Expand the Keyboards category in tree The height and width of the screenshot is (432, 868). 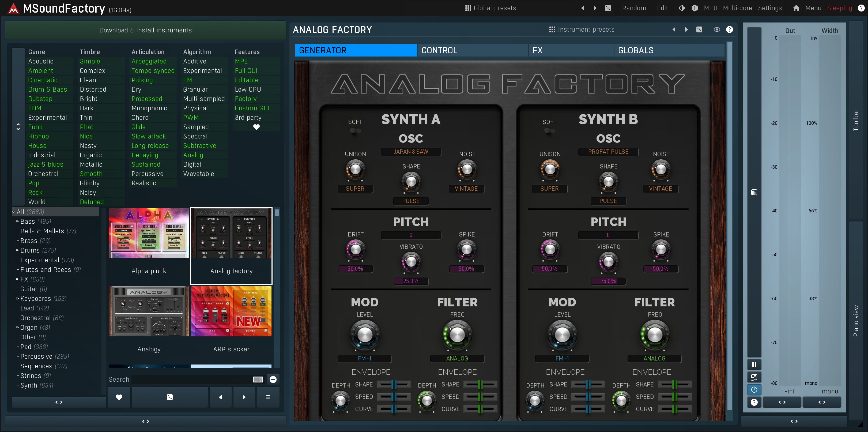(17, 299)
